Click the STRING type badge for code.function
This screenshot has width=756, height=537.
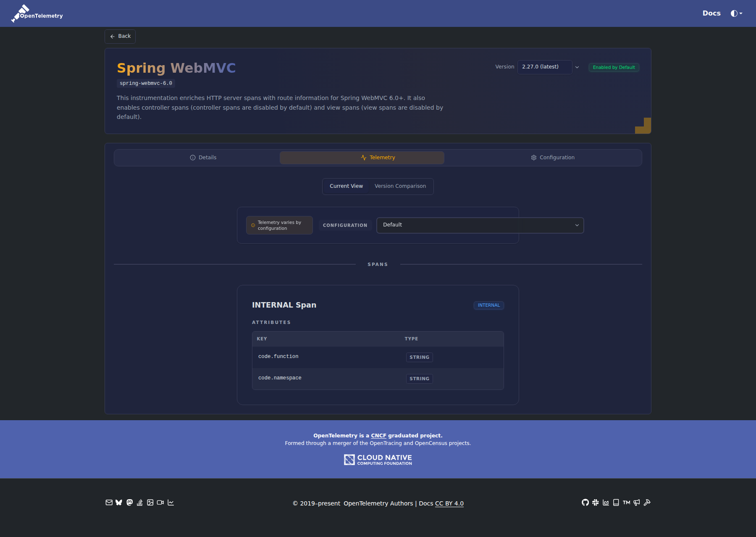420,357
